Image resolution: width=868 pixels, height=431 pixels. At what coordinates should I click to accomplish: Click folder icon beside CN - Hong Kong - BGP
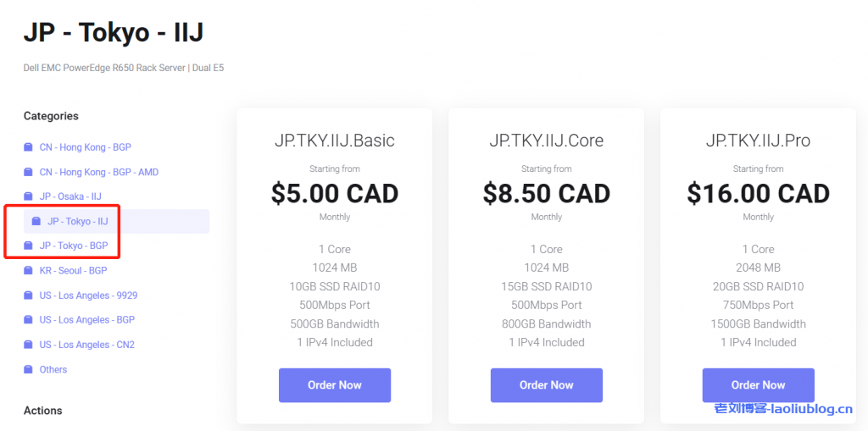coord(28,147)
